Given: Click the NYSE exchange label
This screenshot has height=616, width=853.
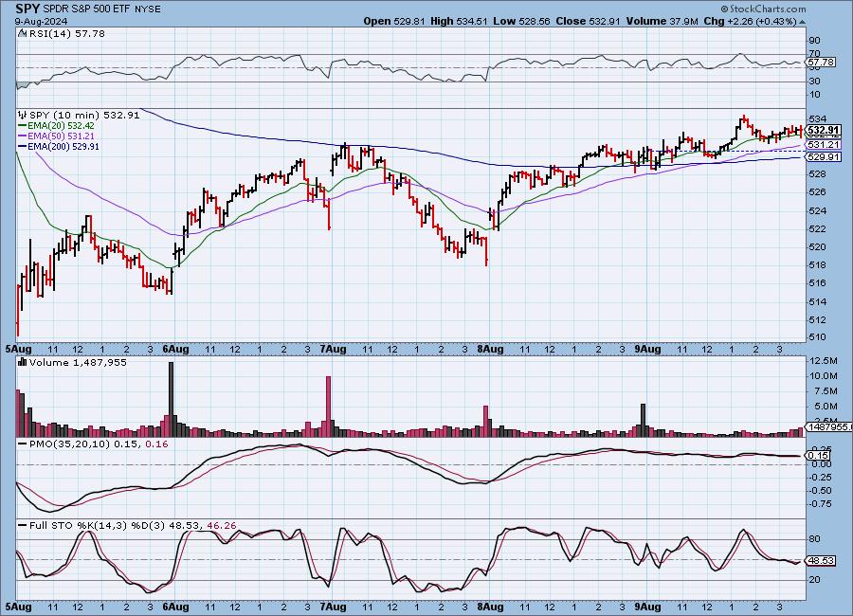Looking at the screenshot, I should 147,9.
